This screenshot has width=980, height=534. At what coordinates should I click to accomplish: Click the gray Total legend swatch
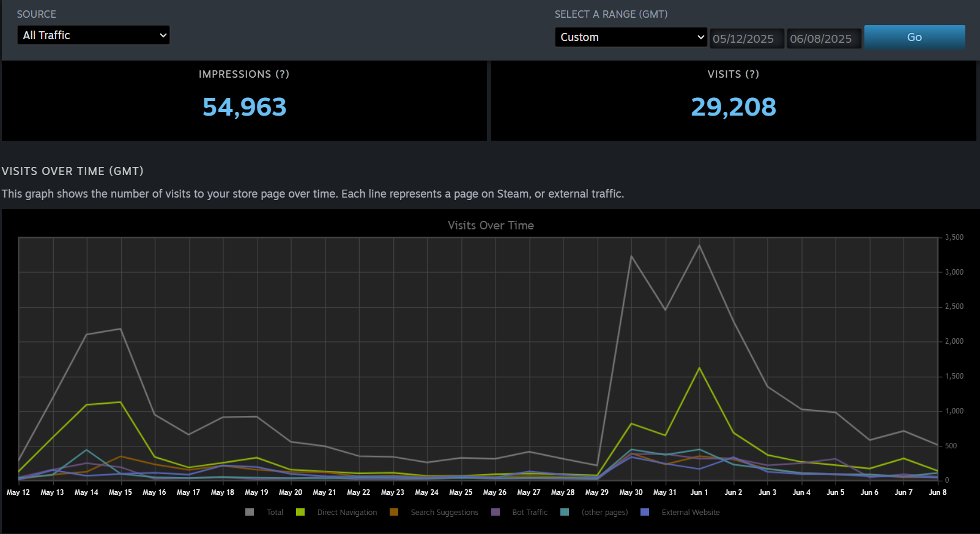[x=250, y=512]
